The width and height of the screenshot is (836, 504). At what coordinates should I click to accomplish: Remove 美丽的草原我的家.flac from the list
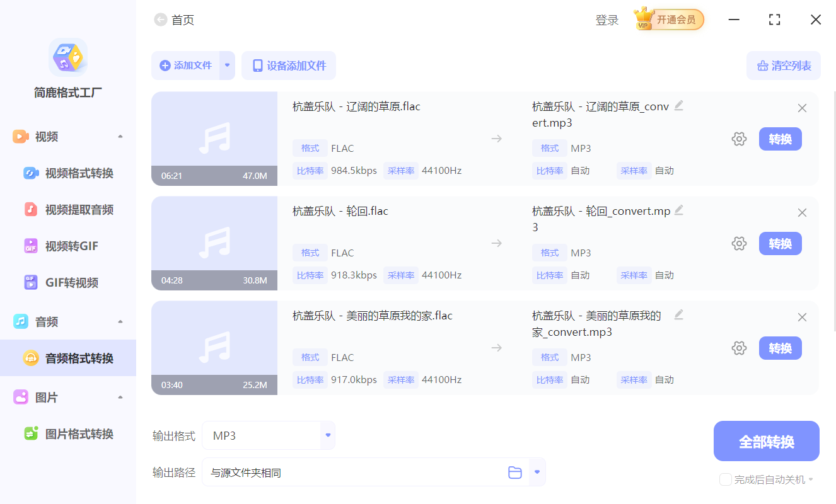point(802,318)
